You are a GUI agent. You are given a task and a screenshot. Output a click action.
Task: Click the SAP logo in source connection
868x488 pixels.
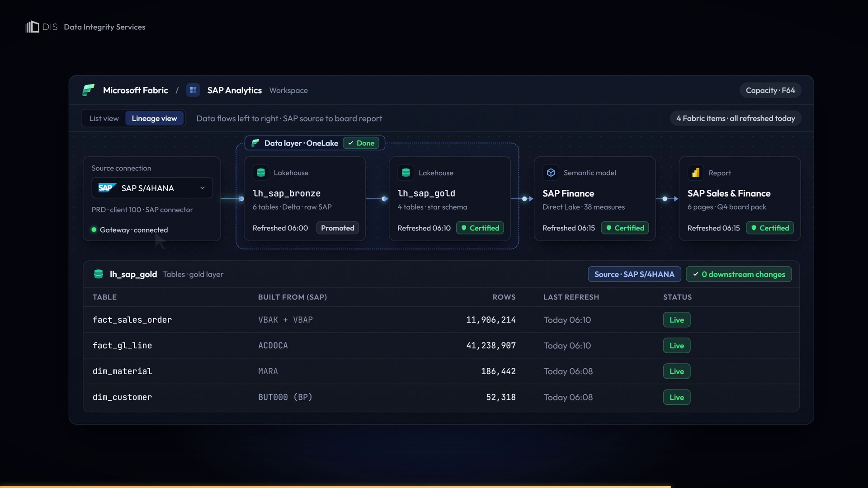107,188
